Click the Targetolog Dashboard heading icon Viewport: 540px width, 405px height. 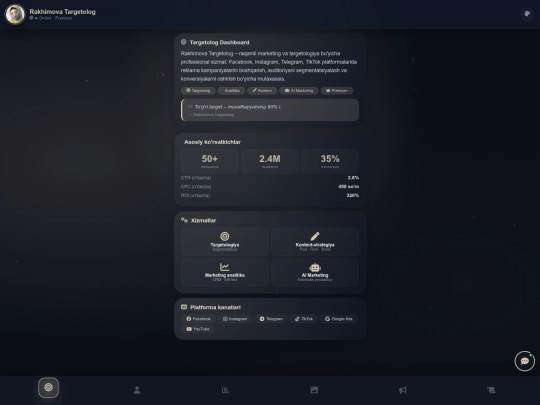click(x=184, y=42)
